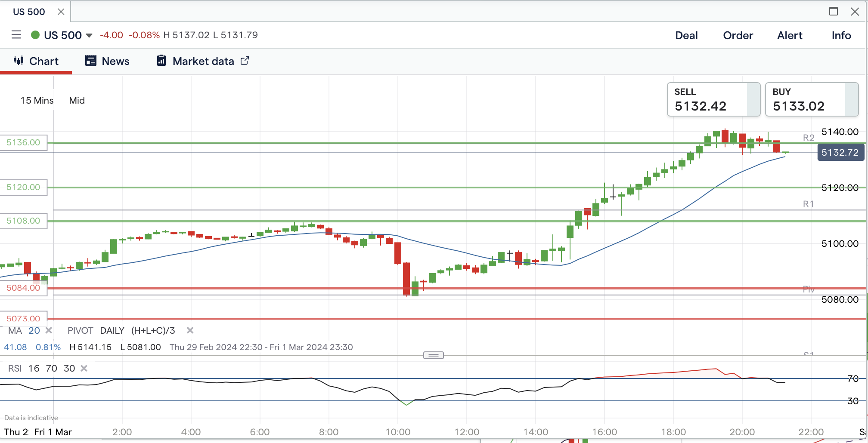Remove the RSI indicator

[x=84, y=368]
